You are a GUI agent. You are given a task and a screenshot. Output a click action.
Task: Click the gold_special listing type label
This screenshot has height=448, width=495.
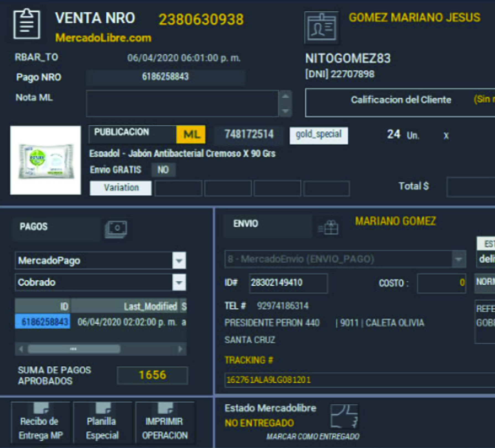pyautogui.click(x=319, y=135)
